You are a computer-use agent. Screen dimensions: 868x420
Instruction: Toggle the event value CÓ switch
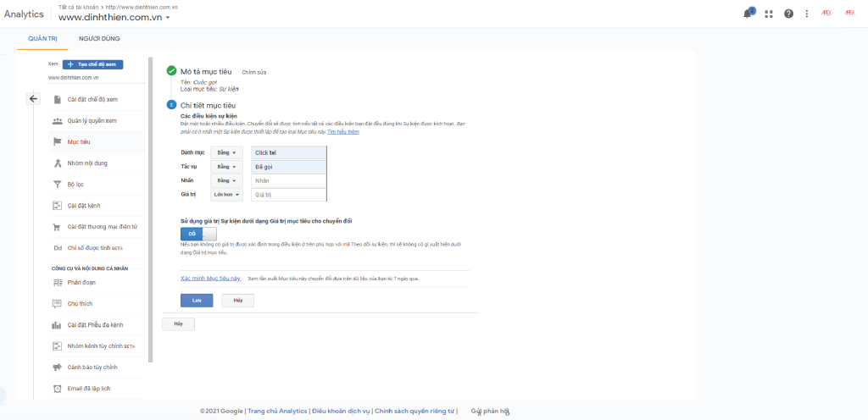point(198,233)
